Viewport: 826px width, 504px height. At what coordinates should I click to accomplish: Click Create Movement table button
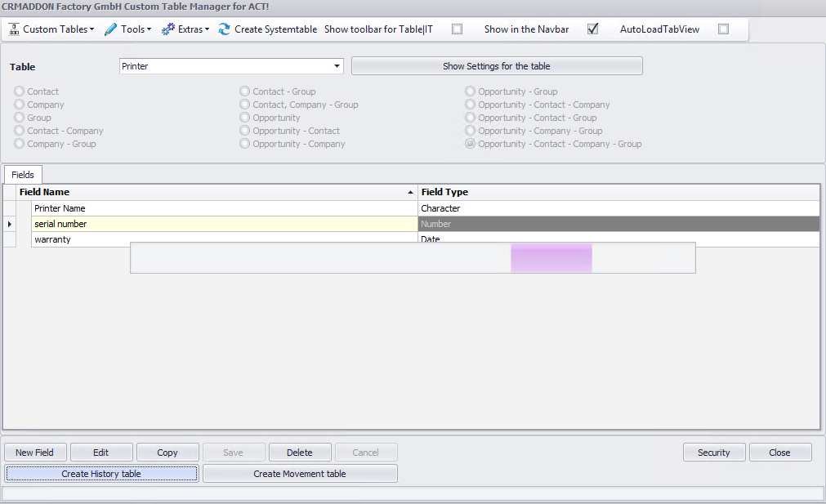(x=300, y=474)
